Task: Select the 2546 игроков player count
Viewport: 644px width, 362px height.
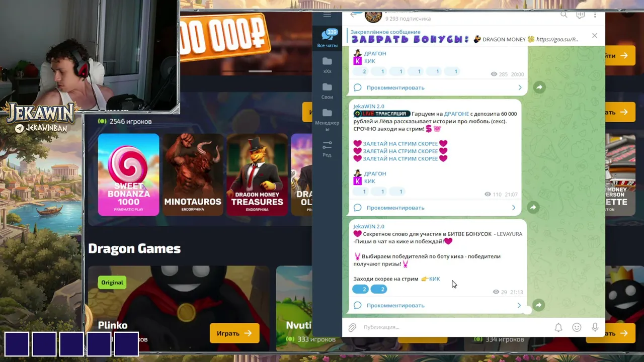Action: pos(125,121)
